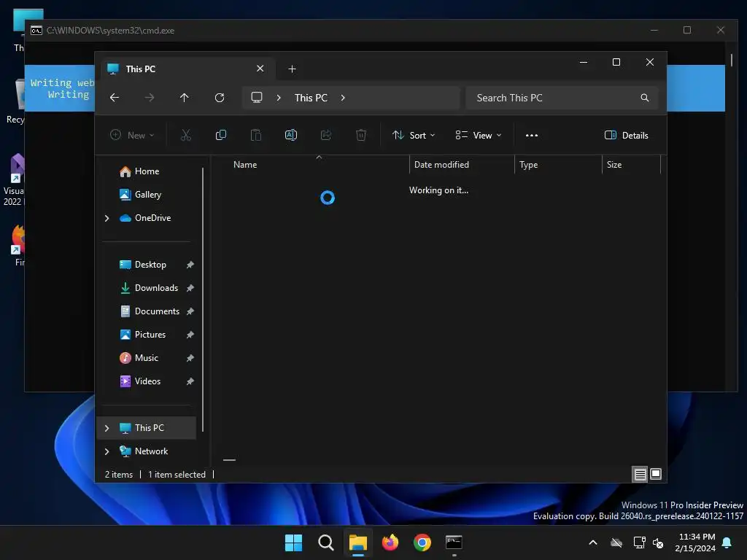Click the Delete trash icon
The image size is (747, 560).
pos(361,135)
